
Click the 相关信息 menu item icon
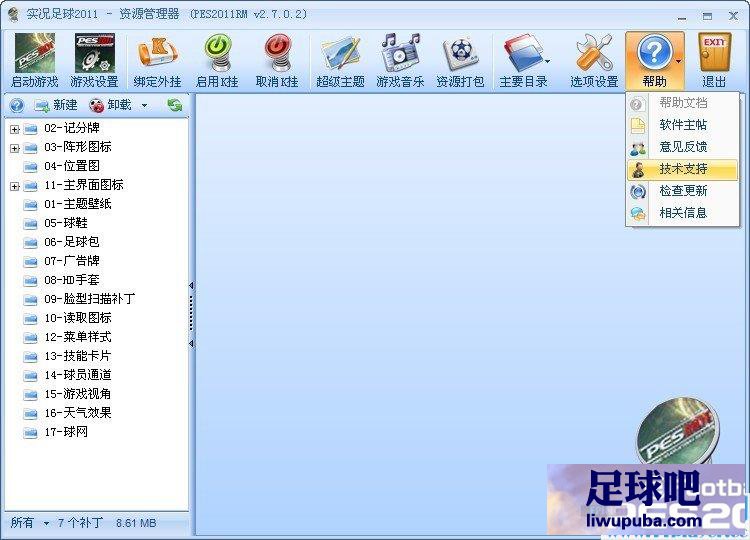pyautogui.click(x=638, y=213)
